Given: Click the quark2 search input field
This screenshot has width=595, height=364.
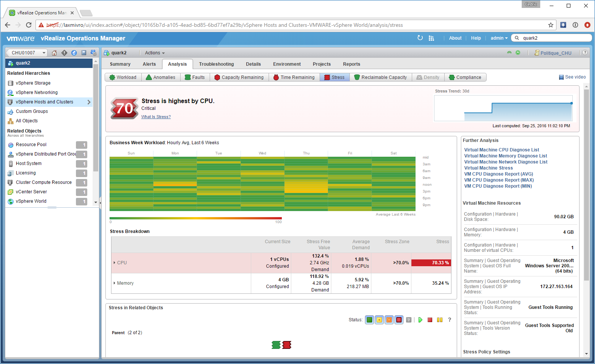Looking at the screenshot, I should pos(555,38).
